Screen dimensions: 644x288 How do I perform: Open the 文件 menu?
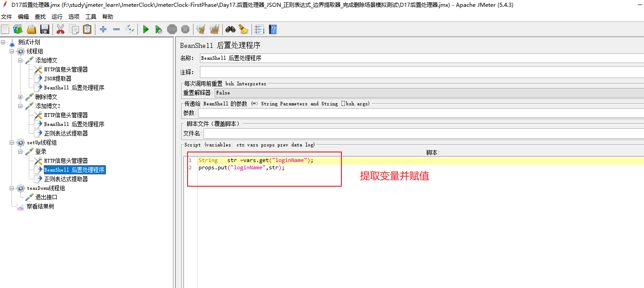coord(6,17)
